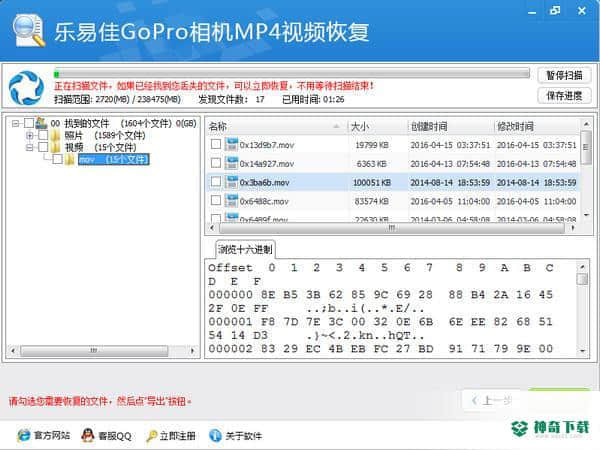Viewport: 600px width, 450px height.
Task: Click hex viewer scroll down arrow
Action: 582,350
